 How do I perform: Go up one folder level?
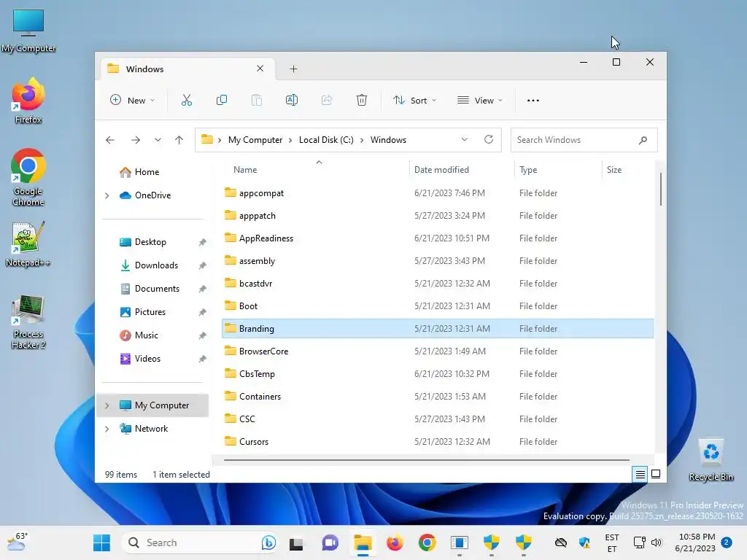tap(179, 140)
